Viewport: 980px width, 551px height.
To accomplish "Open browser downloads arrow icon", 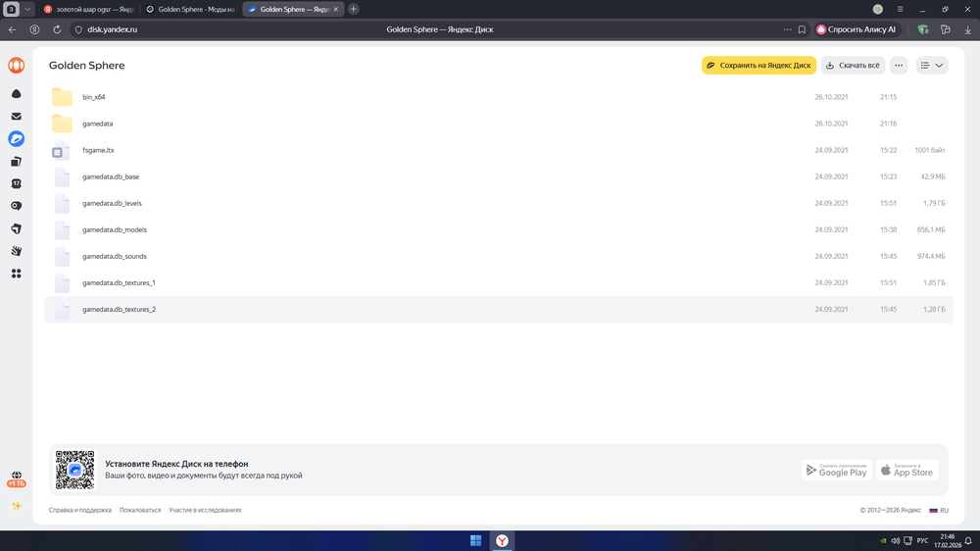I will pyautogui.click(x=967, y=29).
